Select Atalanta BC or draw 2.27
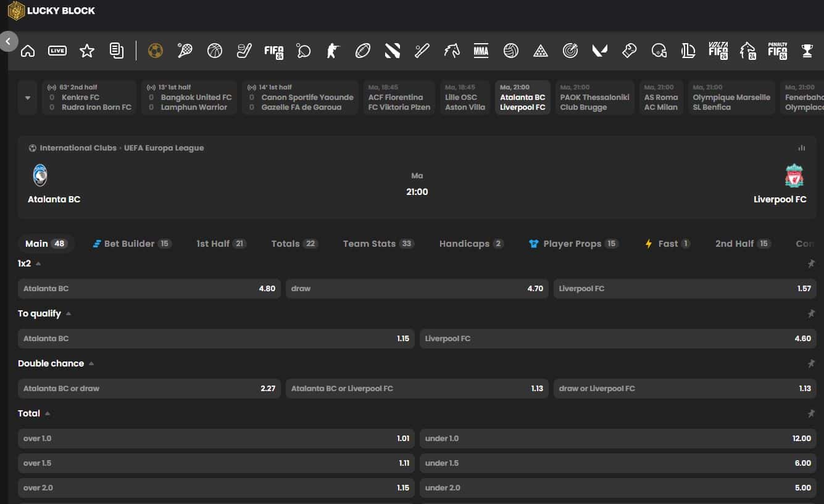Image resolution: width=824 pixels, height=504 pixels. pyautogui.click(x=149, y=389)
